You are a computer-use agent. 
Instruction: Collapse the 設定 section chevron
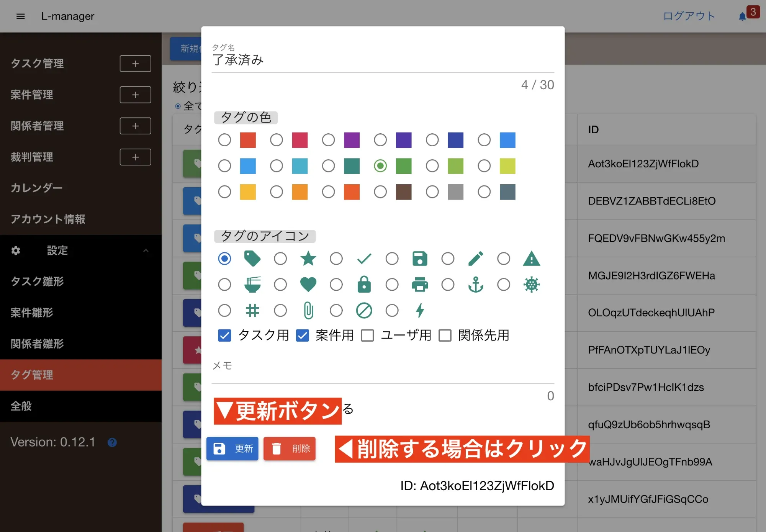click(x=146, y=250)
